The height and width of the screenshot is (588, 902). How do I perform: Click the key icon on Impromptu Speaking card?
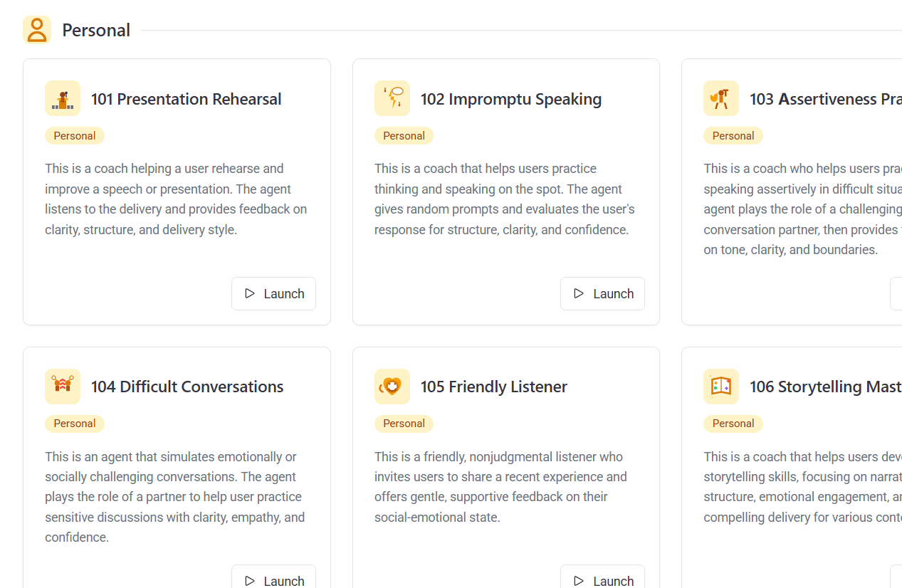pyautogui.click(x=392, y=98)
